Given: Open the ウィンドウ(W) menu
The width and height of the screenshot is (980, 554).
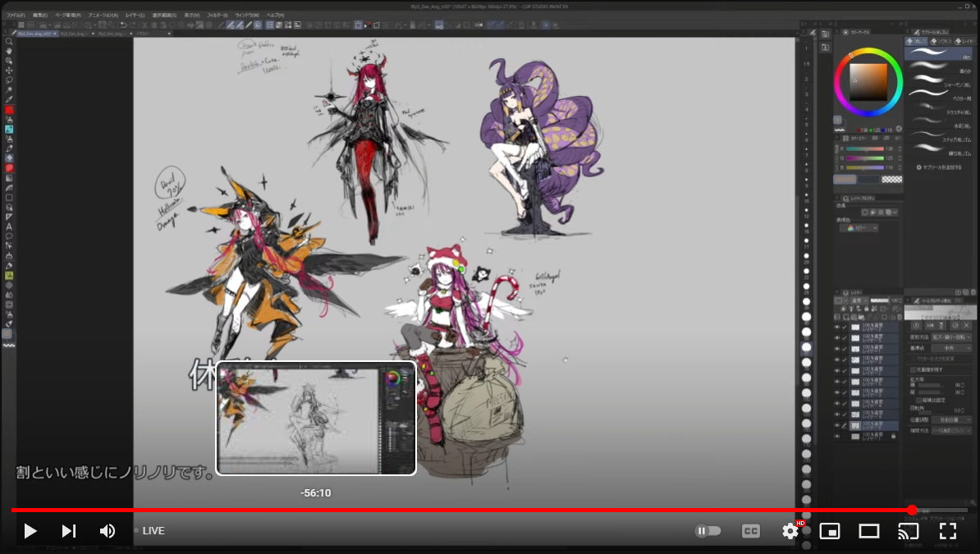Looking at the screenshot, I should [247, 15].
